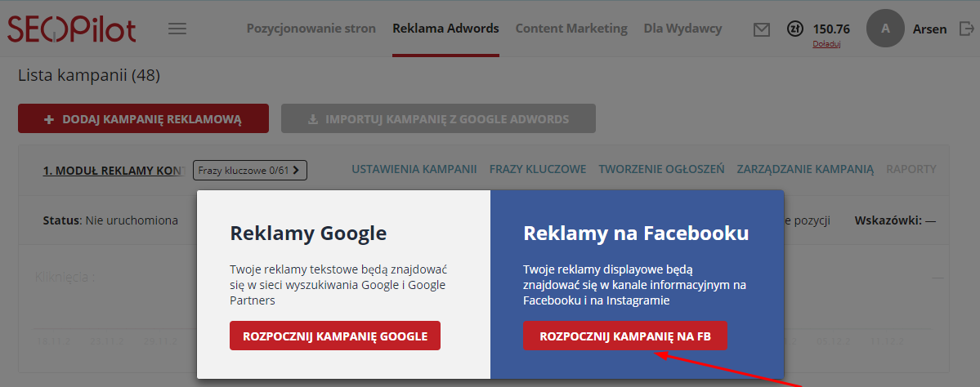Image resolution: width=980 pixels, height=387 pixels.
Task: Open the Pozycjonowanie stron menu
Action: tap(311, 29)
